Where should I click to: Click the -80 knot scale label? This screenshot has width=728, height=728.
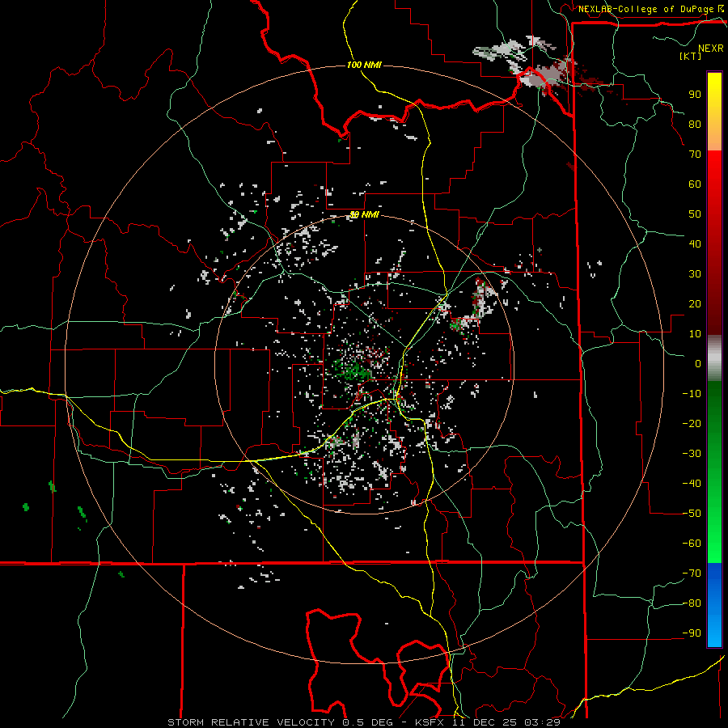[692, 603]
